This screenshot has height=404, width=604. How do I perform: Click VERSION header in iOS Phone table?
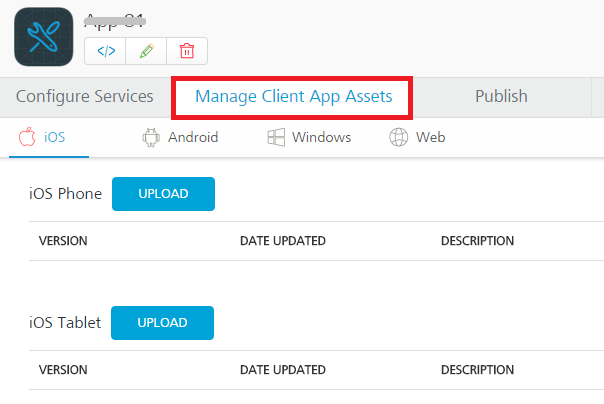coord(63,241)
